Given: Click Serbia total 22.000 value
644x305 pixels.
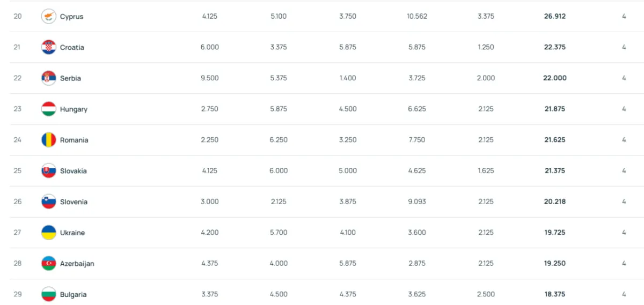Looking at the screenshot, I should pyautogui.click(x=555, y=78).
